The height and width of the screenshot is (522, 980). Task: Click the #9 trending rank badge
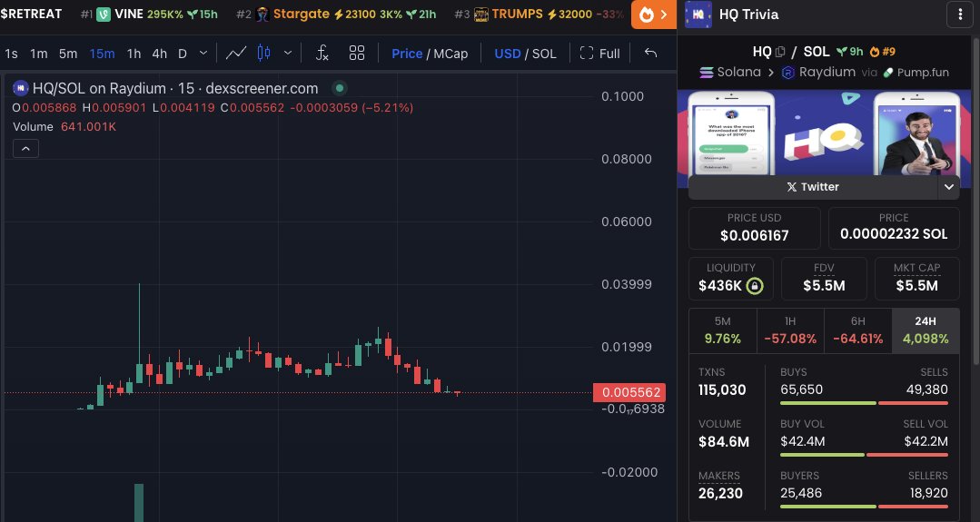coord(883,52)
